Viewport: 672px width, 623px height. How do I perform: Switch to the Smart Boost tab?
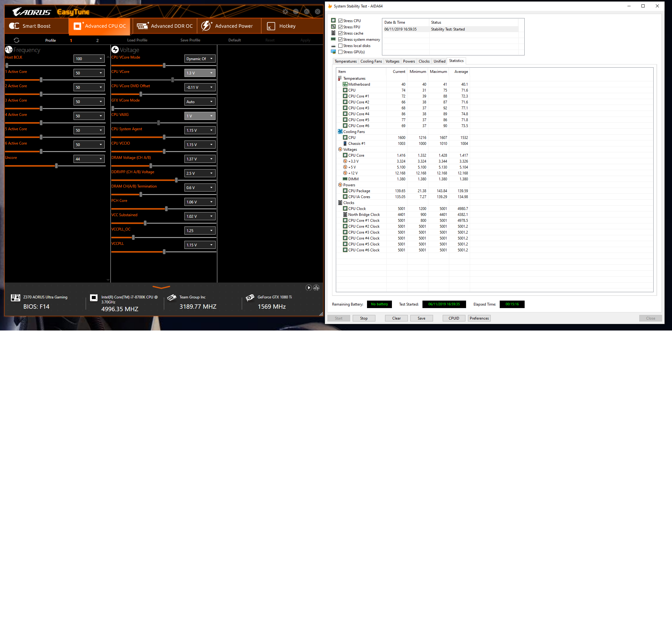pos(36,26)
